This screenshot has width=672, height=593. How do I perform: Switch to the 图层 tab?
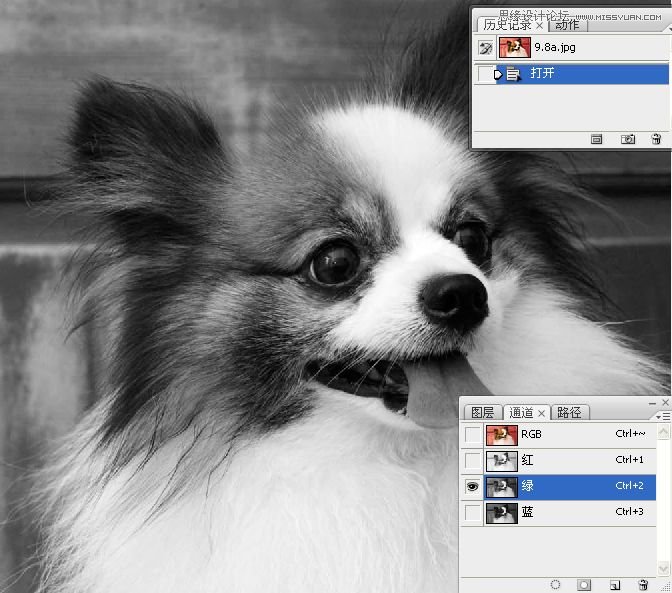pyautogui.click(x=482, y=413)
